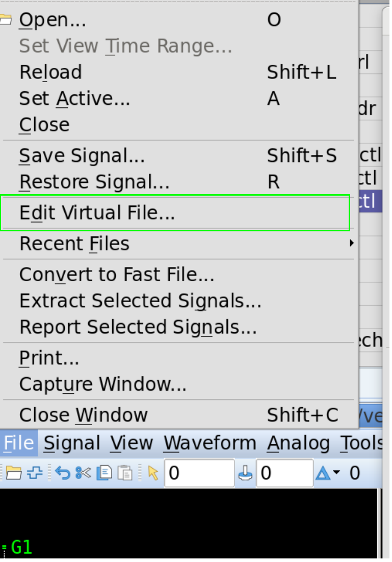Click Capture Window... menu entry
The height and width of the screenshot is (562, 392).
click(102, 384)
